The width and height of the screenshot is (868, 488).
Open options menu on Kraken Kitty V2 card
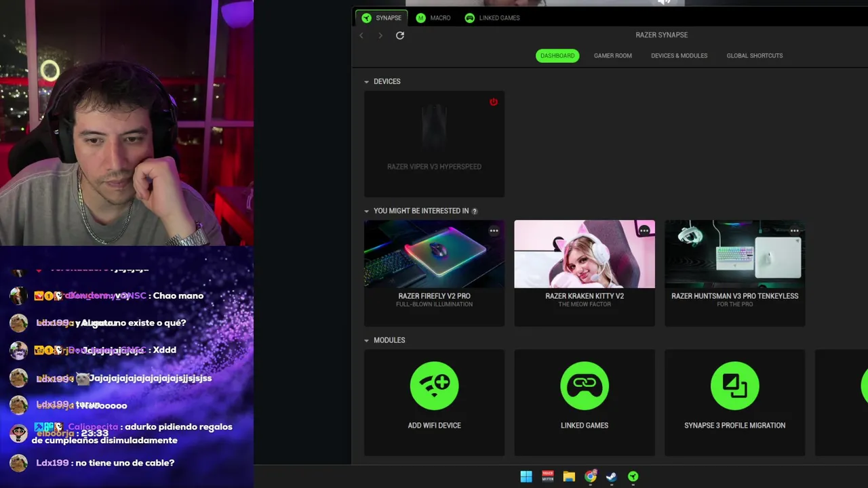(644, 231)
